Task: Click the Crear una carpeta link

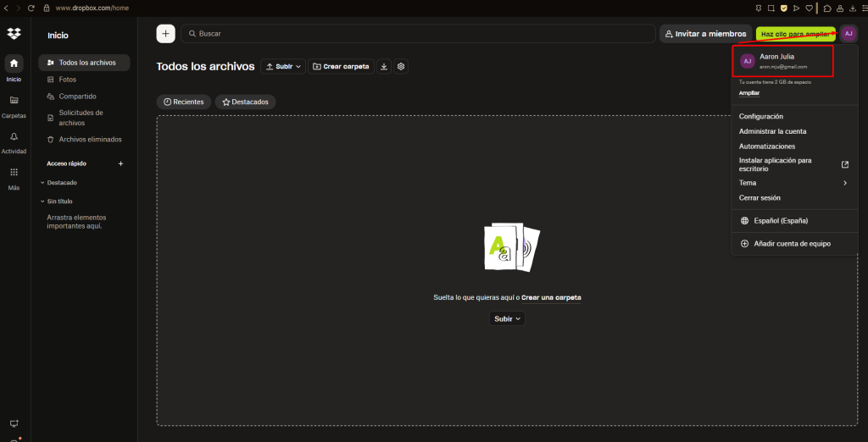Action: pyautogui.click(x=551, y=297)
